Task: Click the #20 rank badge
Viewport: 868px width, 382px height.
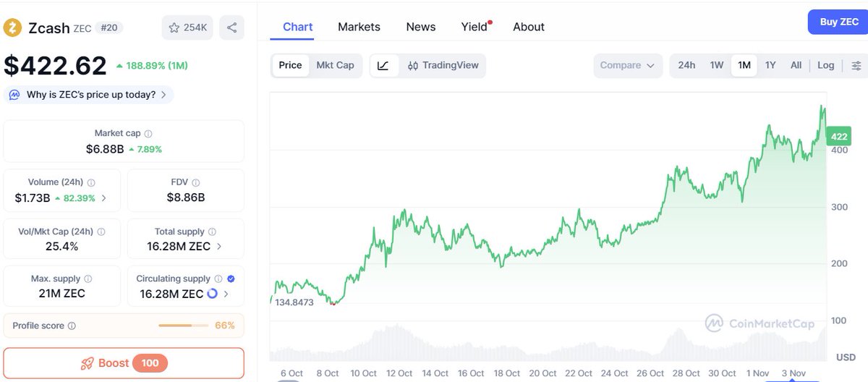Action: (x=109, y=27)
